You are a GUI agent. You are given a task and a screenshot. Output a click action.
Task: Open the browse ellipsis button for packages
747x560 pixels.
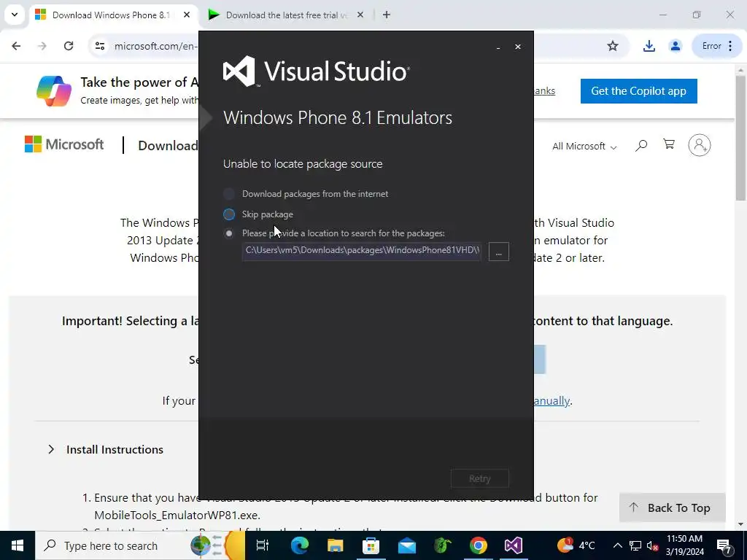(x=499, y=252)
